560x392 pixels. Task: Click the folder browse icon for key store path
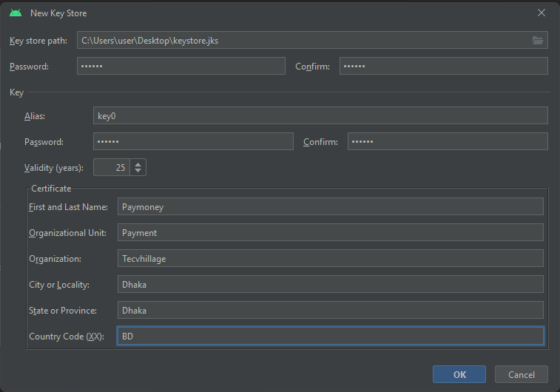tap(538, 40)
